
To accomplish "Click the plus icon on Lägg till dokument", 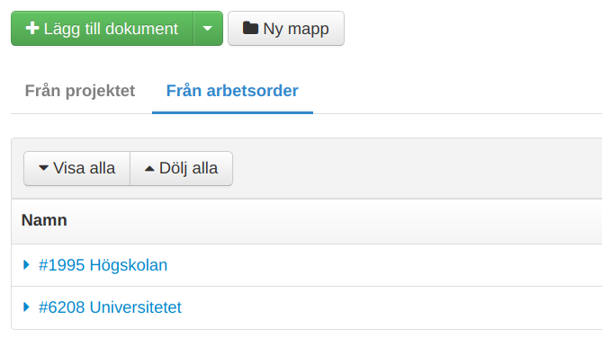I will (32, 29).
